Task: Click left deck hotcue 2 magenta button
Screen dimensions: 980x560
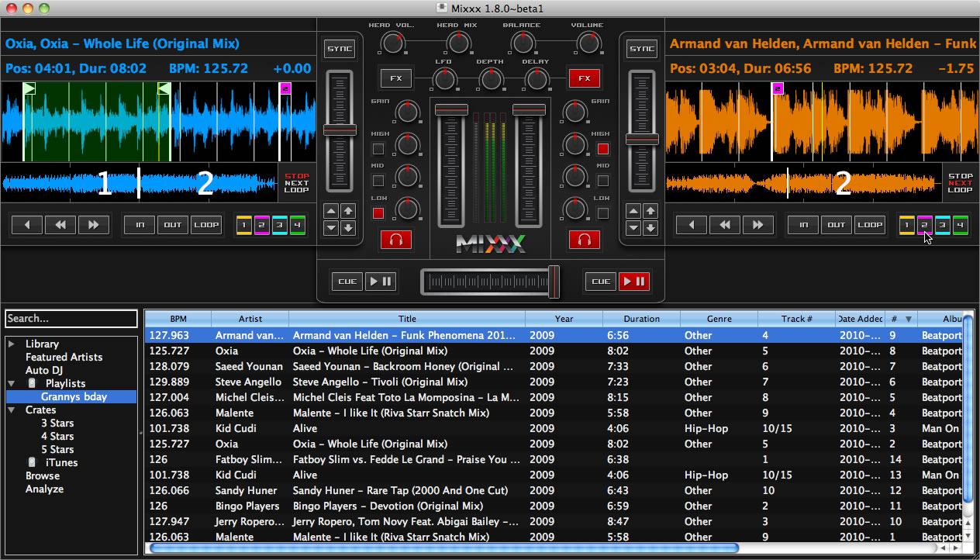Action: [262, 226]
